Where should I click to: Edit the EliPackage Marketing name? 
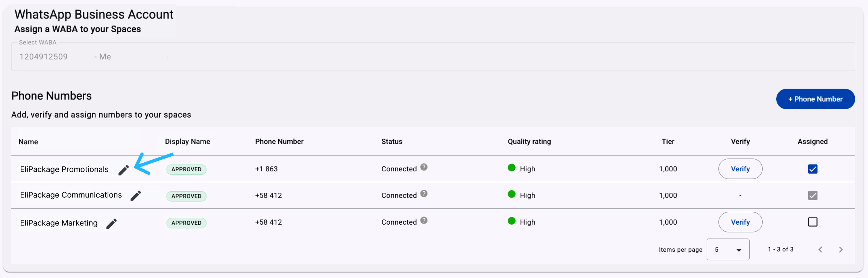coord(111,224)
